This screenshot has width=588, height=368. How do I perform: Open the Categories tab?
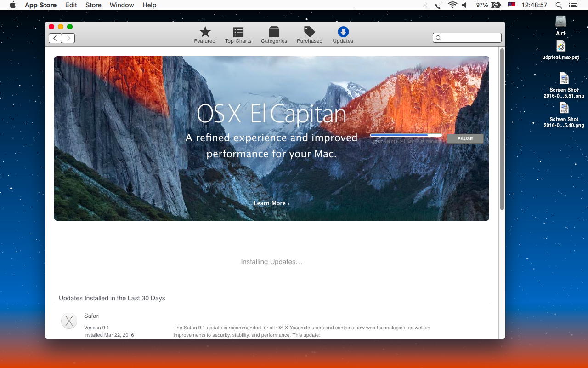point(274,35)
